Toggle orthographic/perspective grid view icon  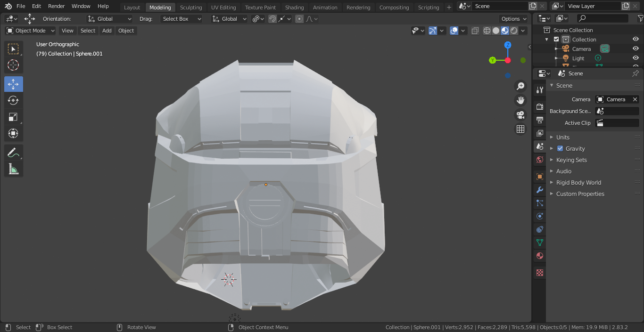(520, 129)
